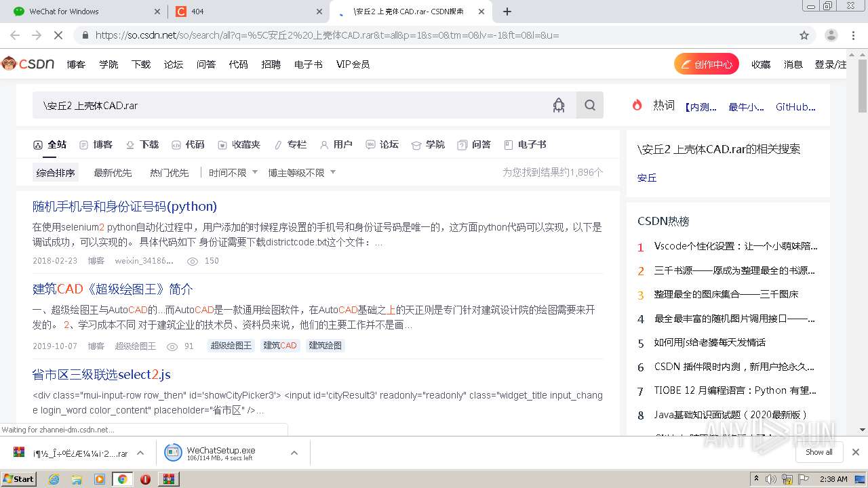868x488 pixels.
Task: Select the 专栏 search tab
Action: pyautogui.click(x=290, y=144)
